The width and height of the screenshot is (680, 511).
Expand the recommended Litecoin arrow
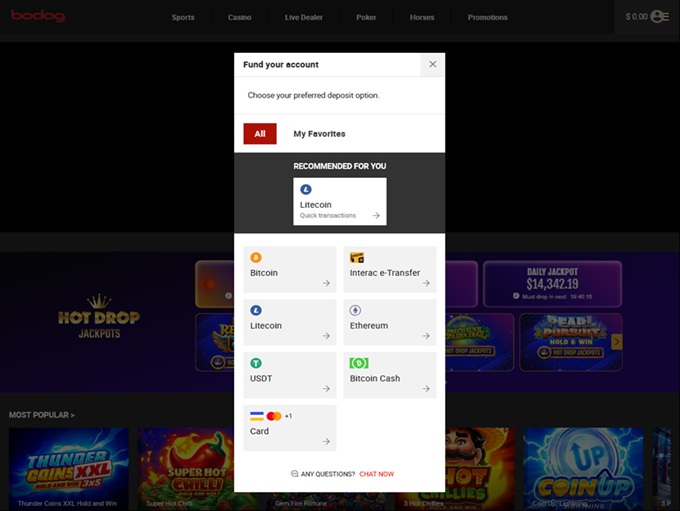(x=376, y=215)
